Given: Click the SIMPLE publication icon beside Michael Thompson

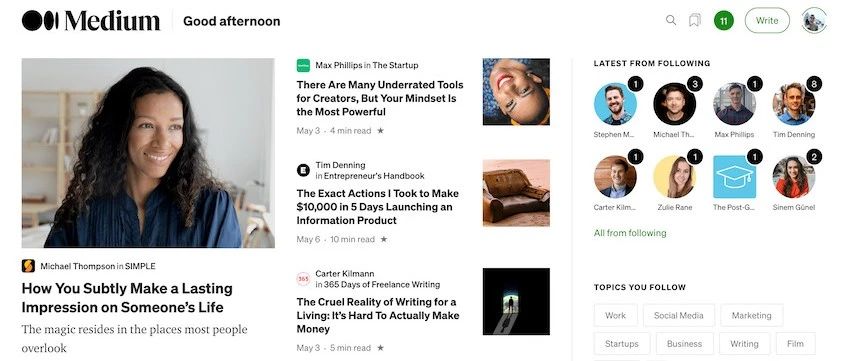Looking at the screenshot, I should click(28, 266).
